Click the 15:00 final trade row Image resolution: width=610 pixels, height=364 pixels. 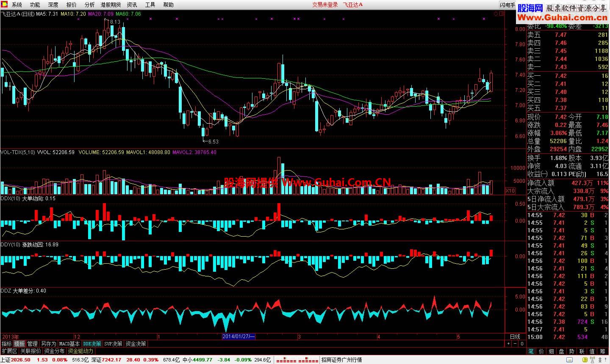pyautogui.click(x=568, y=337)
